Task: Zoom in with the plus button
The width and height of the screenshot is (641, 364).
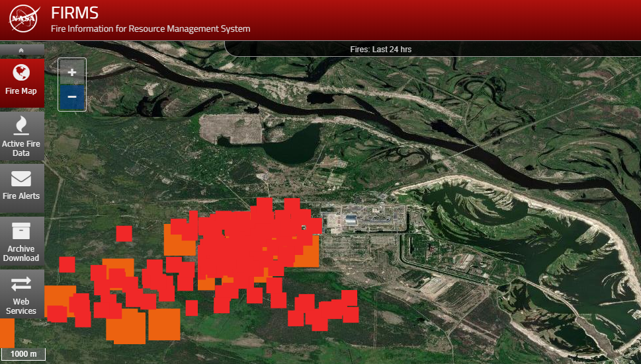Action: [x=72, y=72]
